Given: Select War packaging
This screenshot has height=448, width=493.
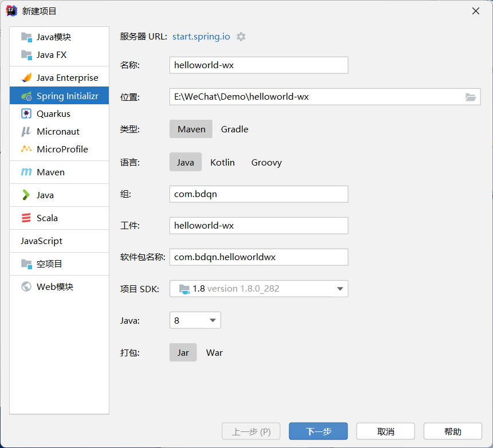Looking at the screenshot, I should [214, 352].
